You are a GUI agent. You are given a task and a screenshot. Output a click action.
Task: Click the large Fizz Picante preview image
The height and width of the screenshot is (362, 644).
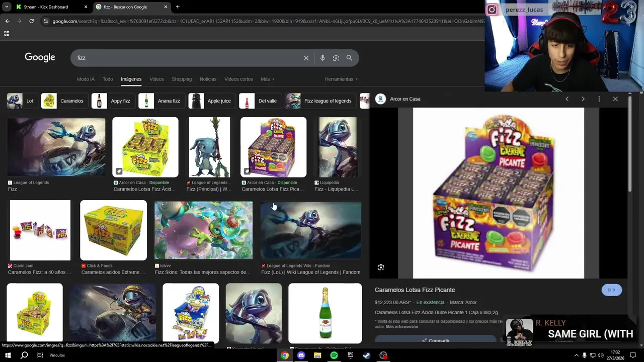click(x=499, y=193)
